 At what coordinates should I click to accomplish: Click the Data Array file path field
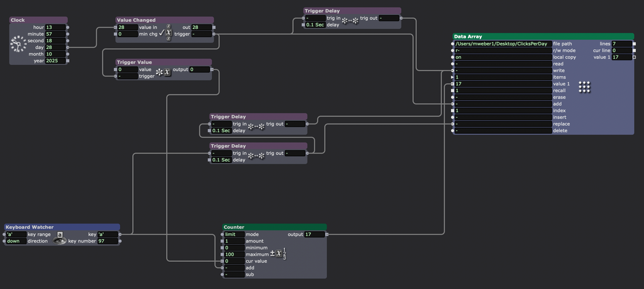pyautogui.click(x=502, y=44)
